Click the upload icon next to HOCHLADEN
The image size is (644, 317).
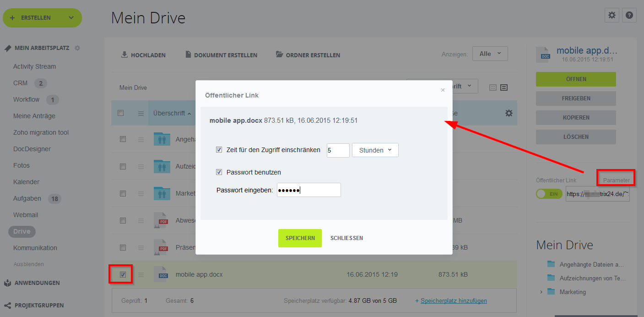[124, 55]
